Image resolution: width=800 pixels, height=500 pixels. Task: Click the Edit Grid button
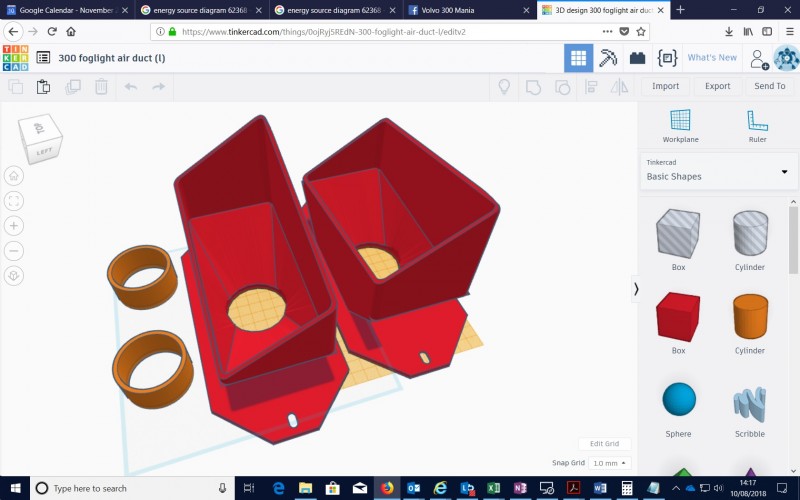click(x=604, y=443)
